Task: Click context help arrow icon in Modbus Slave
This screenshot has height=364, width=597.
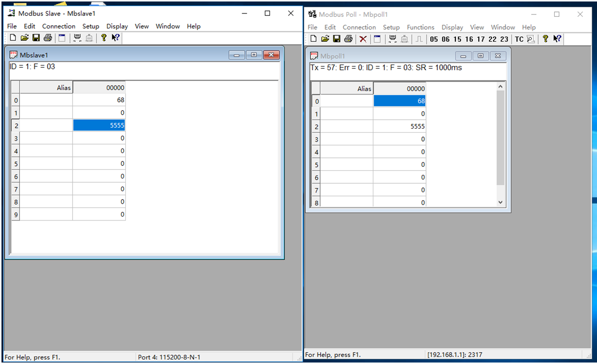Action: pos(115,38)
